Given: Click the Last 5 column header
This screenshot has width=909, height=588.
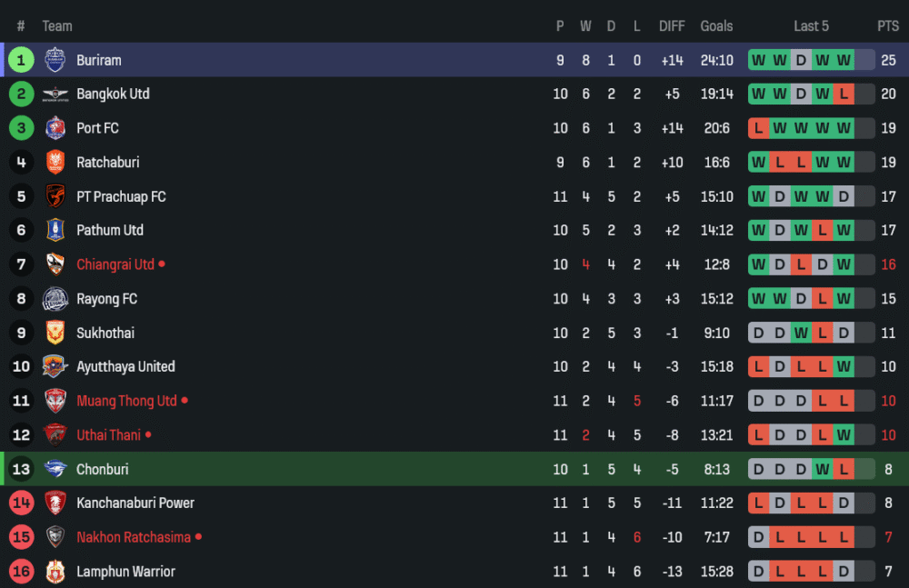Looking at the screenshot, I should [811, 26].
